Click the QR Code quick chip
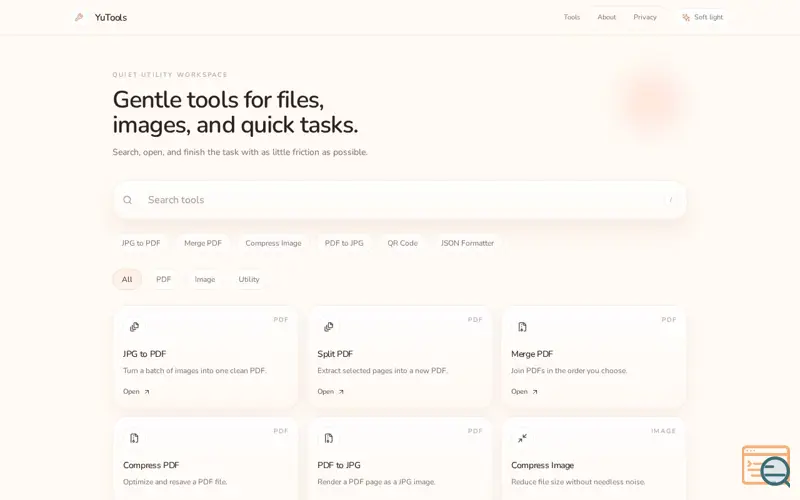The height and width of the screenshot is (500, 800). [402, 243]
